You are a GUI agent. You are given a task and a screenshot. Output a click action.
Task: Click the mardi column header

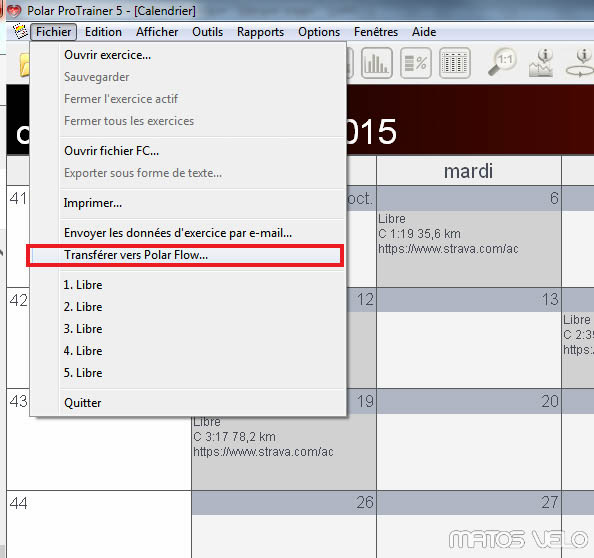[469, 171]
